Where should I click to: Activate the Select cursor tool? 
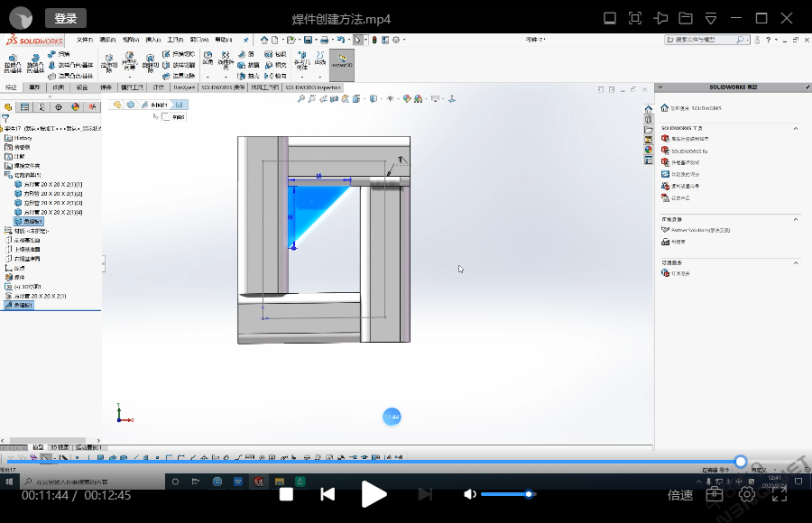357,40
